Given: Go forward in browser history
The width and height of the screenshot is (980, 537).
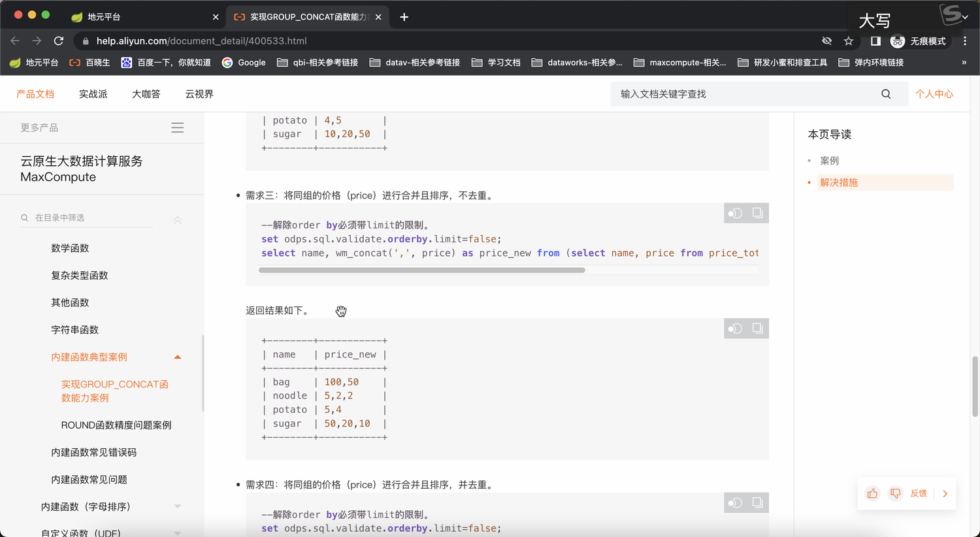Looking at the screenshot, I should point(37,41).
